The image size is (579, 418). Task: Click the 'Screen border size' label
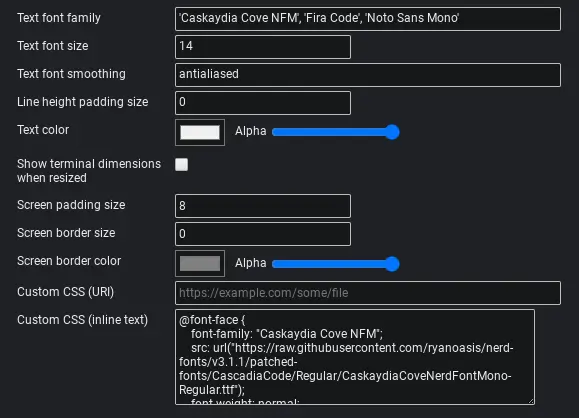point(66,233)
